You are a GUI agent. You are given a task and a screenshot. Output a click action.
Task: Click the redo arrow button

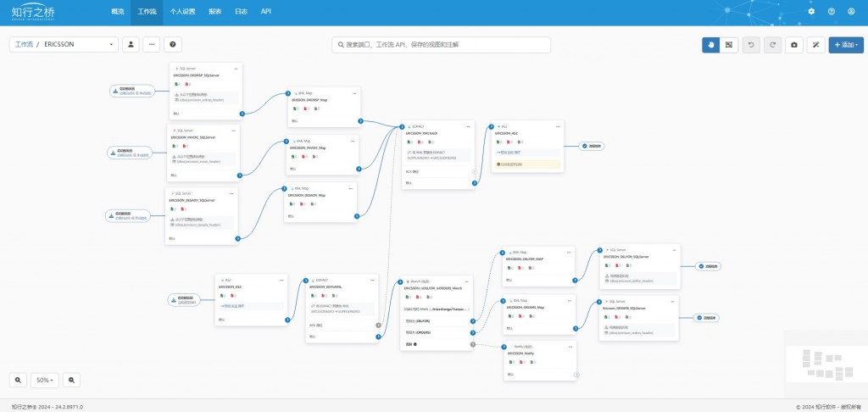click(773, 45)
